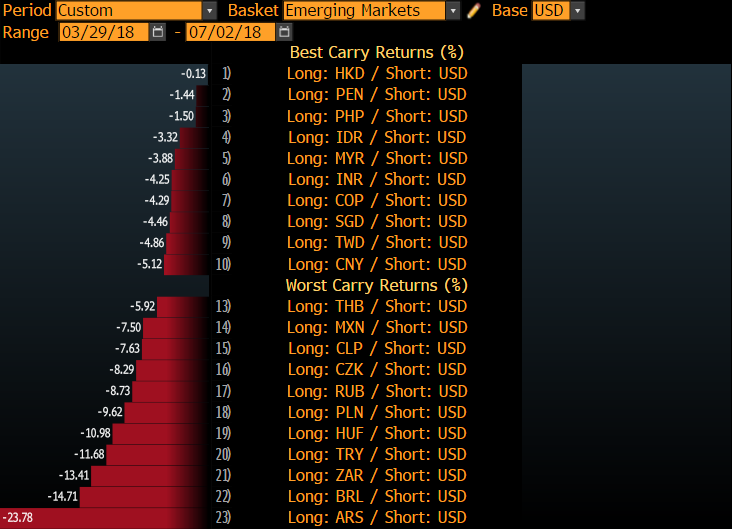
Task: Click the Long RUB / Short USD entry
Action: [376, 391]
